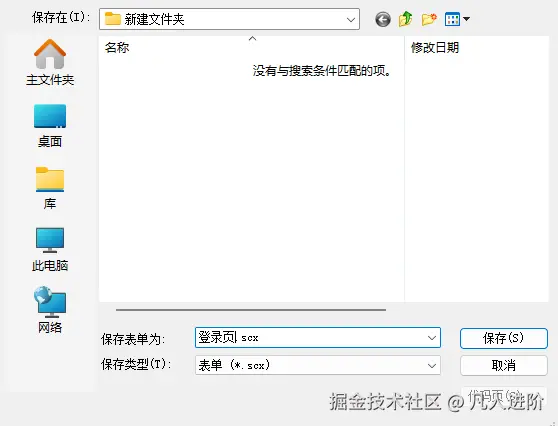Click the 没有与搜索条件匹配的项 message text
The image size is (558, 426).
(322, 71)
